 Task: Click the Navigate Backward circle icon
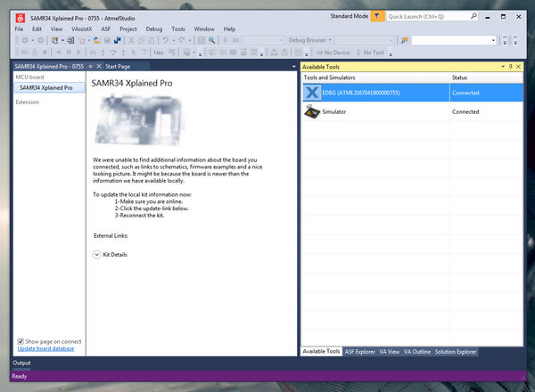pyautogui.click(x=25, y=40)
